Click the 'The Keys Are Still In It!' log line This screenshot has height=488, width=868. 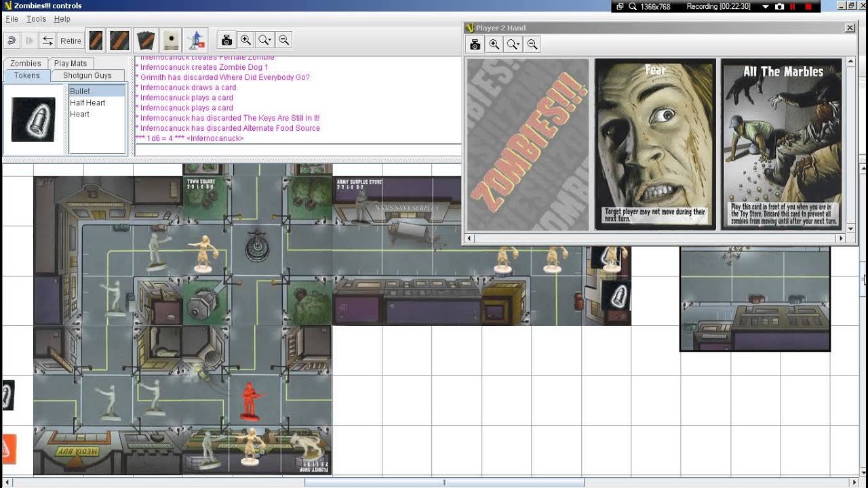227,118
